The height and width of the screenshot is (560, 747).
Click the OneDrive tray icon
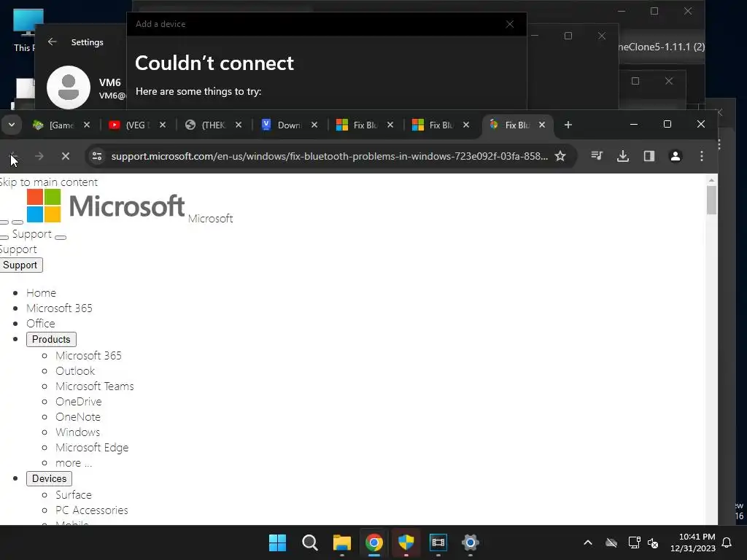(611, 542)
